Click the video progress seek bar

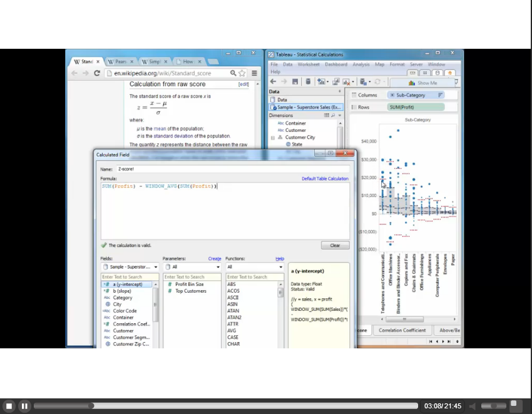225,406
